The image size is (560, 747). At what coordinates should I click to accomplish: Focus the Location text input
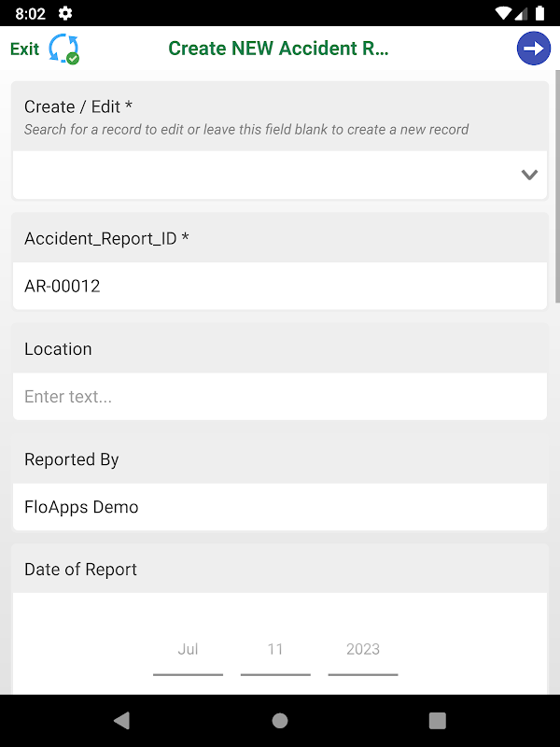point(280,397)
